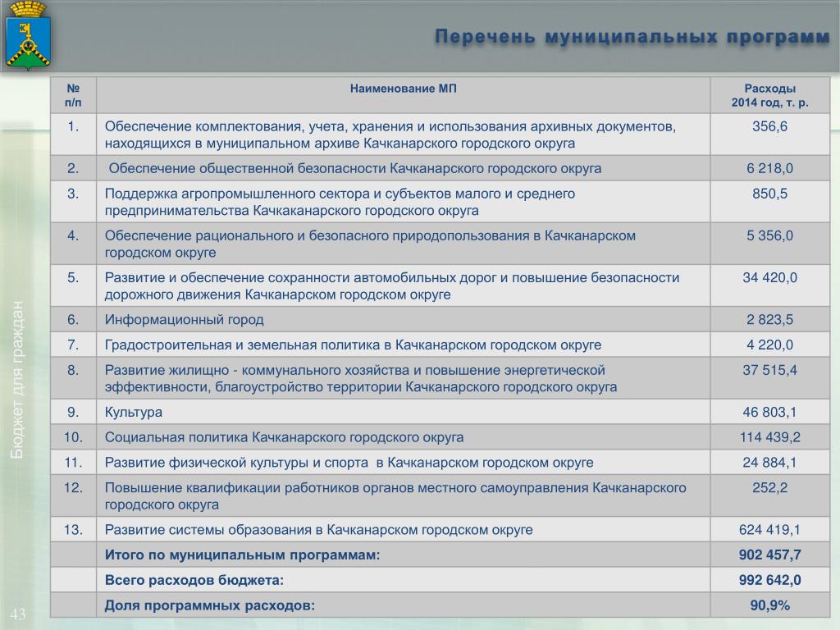
Task: Click the value 37 515,4
Action: pos(769,370)
